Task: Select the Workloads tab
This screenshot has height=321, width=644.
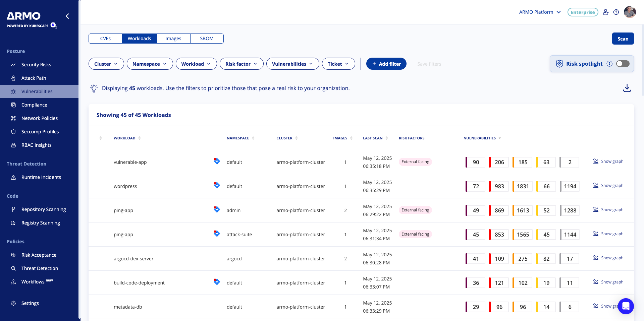Action: [x=139, y=39]
